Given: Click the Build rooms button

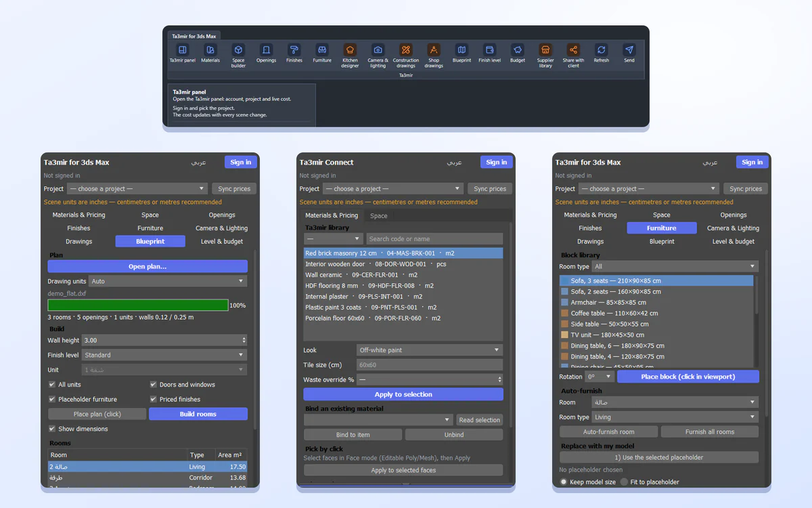Looking at the screenshot, I should click(x=198, y=414).
